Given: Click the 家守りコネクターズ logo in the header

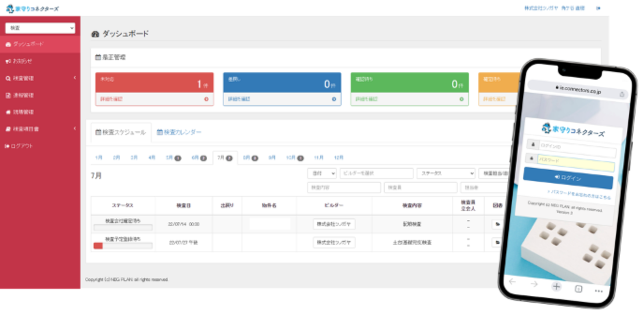Looking at the screenshot, I should tap(33, 8).
